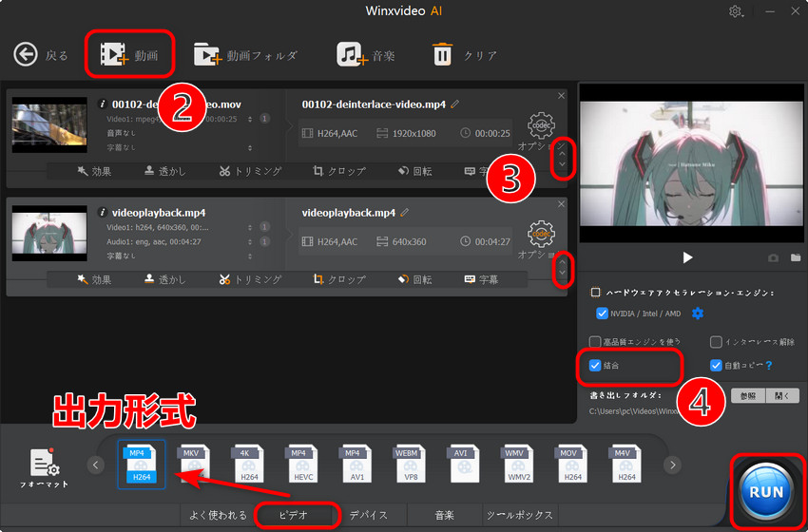Expand Audio1 eng aac track selector
The height and width of the screenshot is (532, 808).
[250, 241]
